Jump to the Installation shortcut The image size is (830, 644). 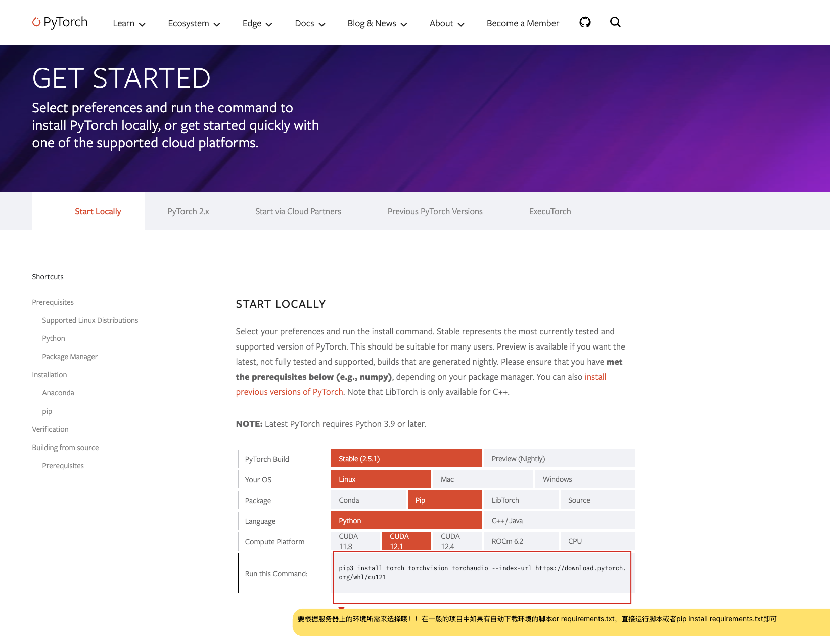50,375
